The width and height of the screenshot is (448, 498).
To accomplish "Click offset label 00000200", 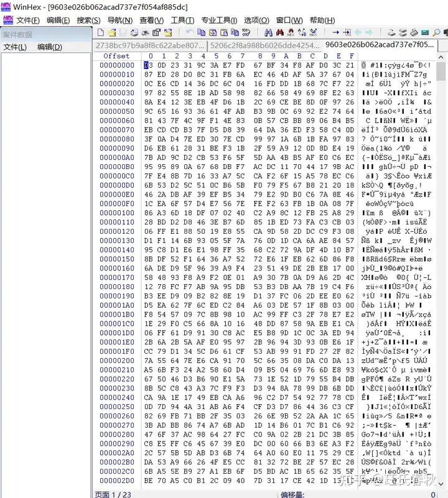I will click(x=117, y=361).
